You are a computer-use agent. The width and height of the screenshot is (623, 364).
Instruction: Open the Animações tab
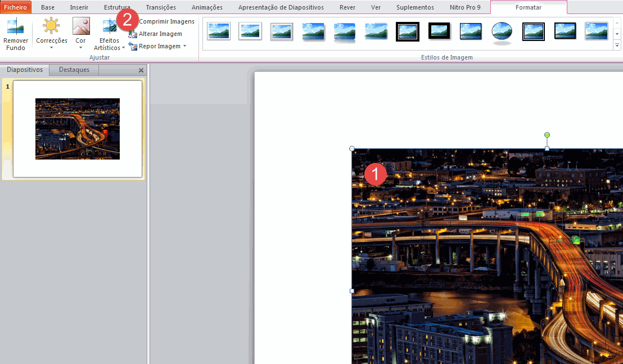(x=207, y=7)
